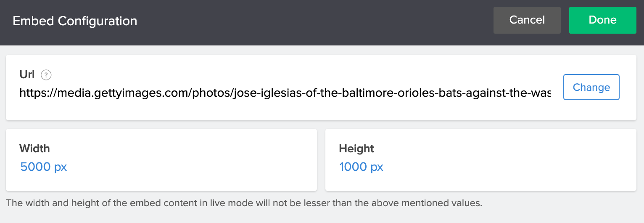Click the 'px' unit after 1000
The image size is (644, 223).
coord(377,167)
